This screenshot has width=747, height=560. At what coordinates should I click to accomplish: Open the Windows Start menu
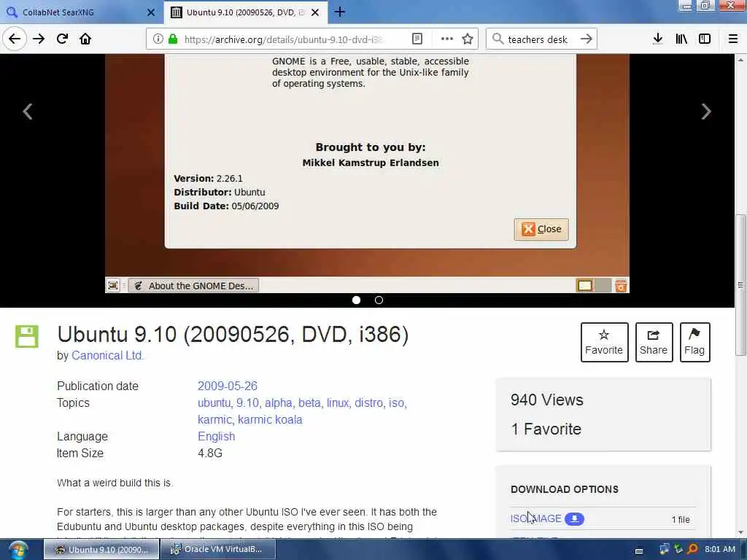coord(18,550)
